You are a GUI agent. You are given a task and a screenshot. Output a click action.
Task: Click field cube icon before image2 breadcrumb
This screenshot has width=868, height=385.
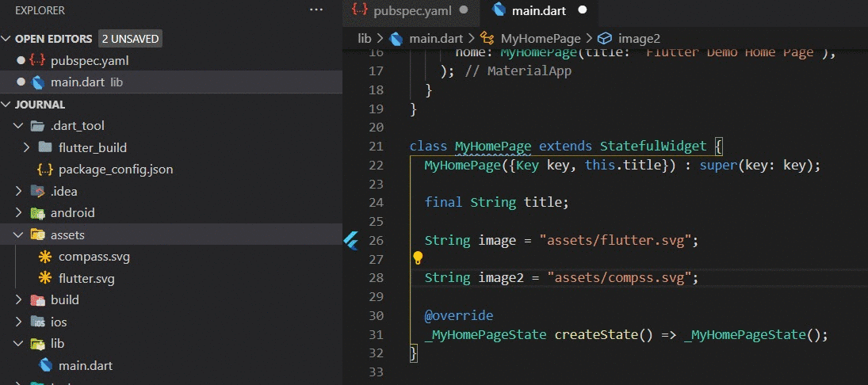605,38
